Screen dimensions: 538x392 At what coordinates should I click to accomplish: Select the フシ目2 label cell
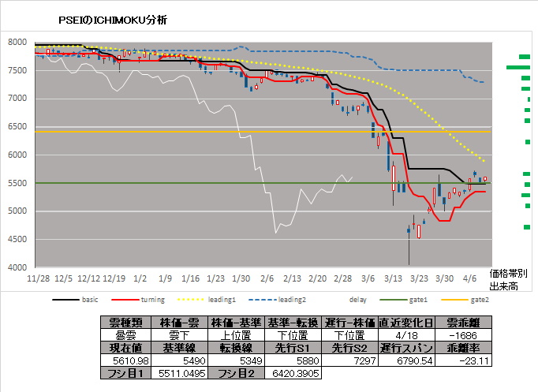tap(236, 373)
